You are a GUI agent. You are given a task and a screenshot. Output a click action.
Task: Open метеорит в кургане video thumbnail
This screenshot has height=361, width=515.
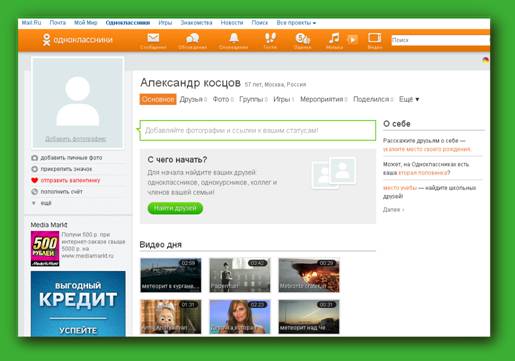[171, 275]
